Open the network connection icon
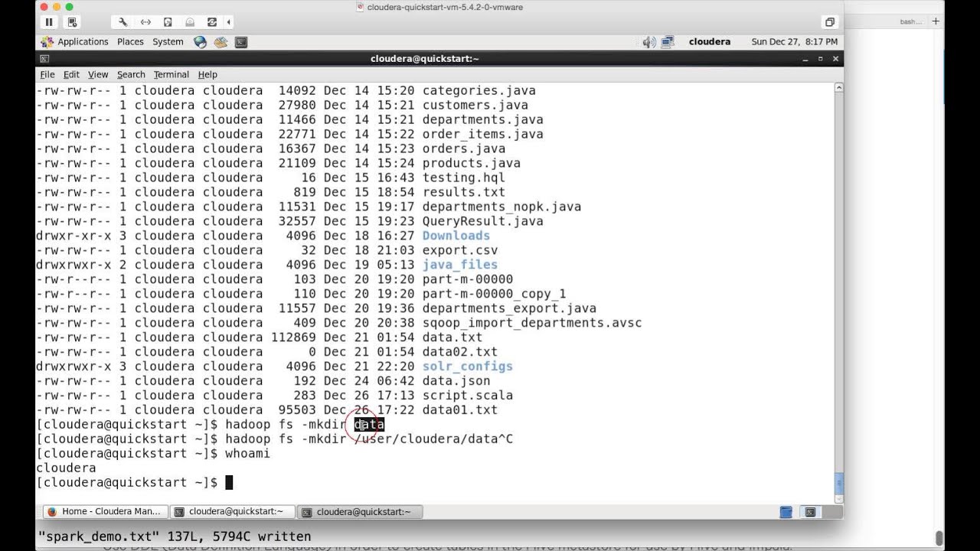The image size is (980, 551). coord(667,42)
